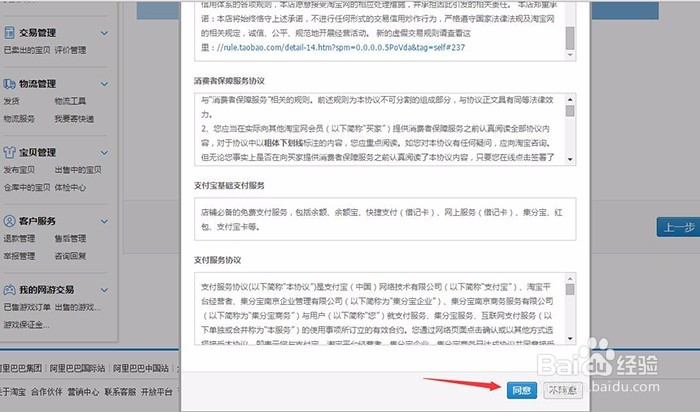Collapse the 客户服务 section chevron
The image size is (700, 412).
[104, 221]
